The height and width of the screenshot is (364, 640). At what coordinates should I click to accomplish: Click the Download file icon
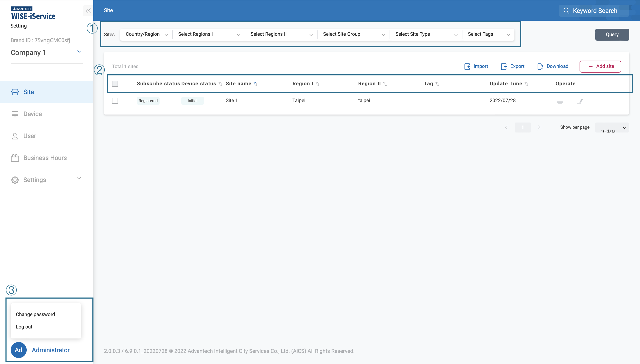540,67
